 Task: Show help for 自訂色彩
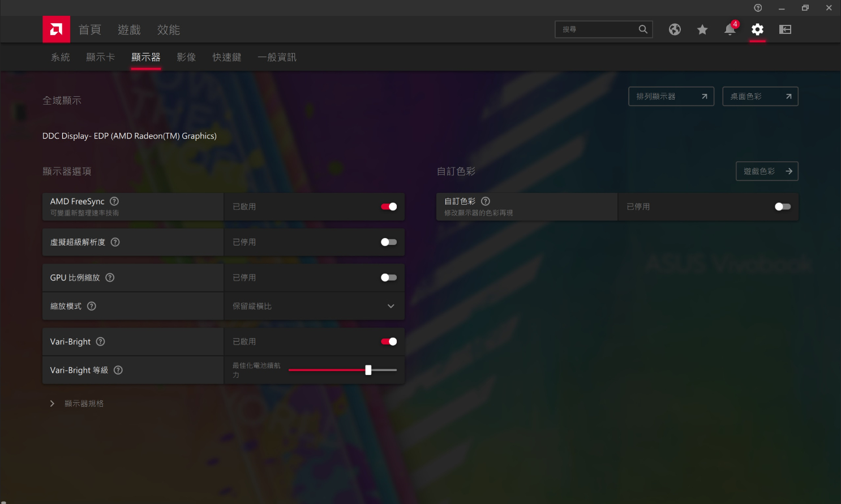(x=486, y=201)
